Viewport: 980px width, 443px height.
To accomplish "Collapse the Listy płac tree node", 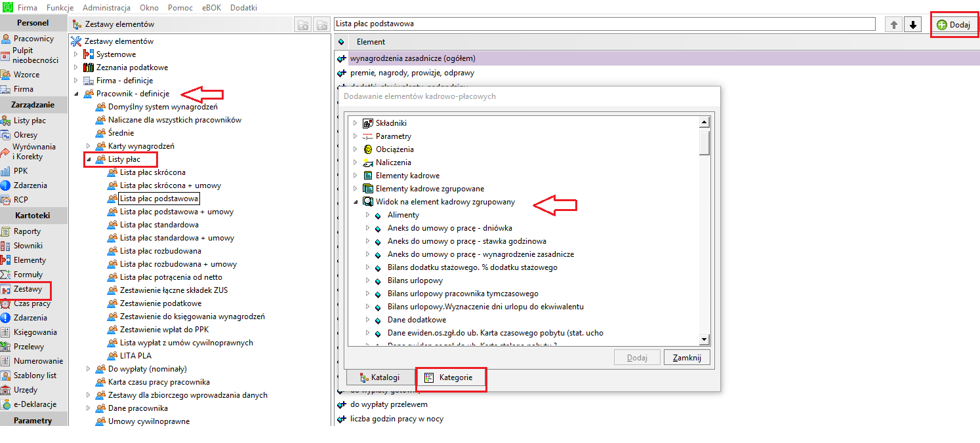I will point(88,159).
